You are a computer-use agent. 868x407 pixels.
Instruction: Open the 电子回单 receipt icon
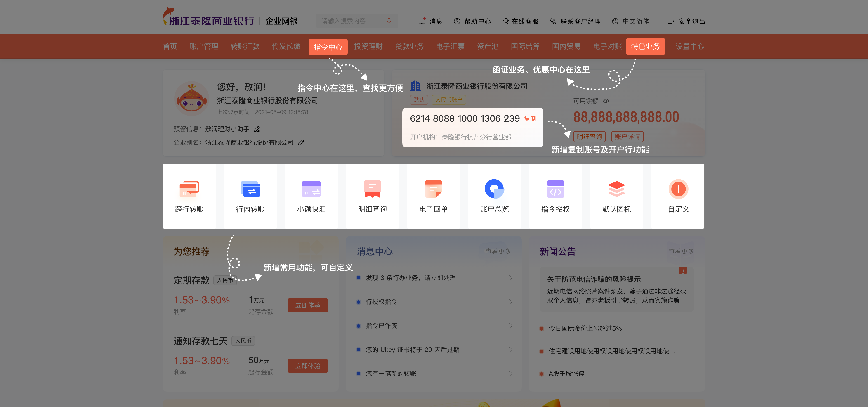point(433,189)
